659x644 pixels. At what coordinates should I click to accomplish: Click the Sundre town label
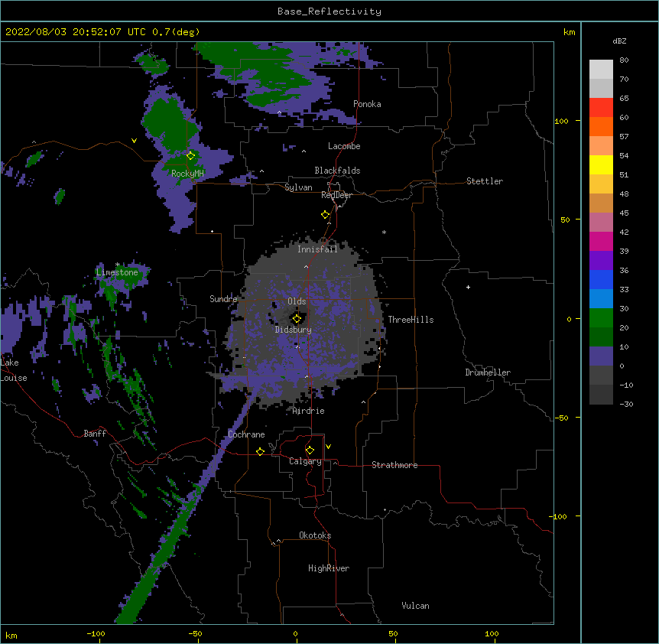(x=223, y=299)
